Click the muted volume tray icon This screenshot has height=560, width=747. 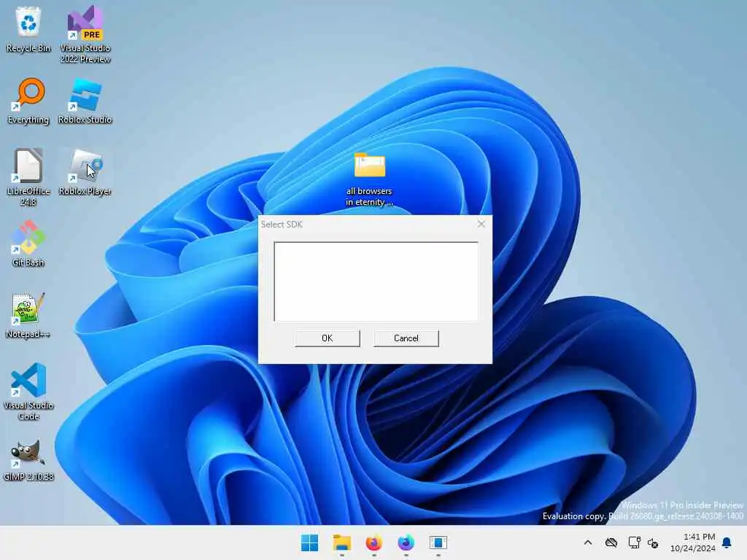pyautogui.click(x=653, y=542)
